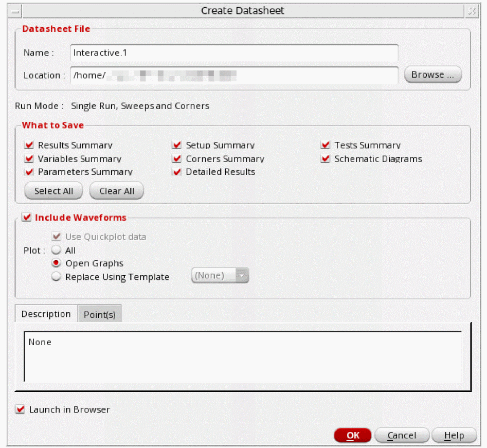Toggle the Setup Summary checkbox
487x448 pixels.
(x=177, y=146)
